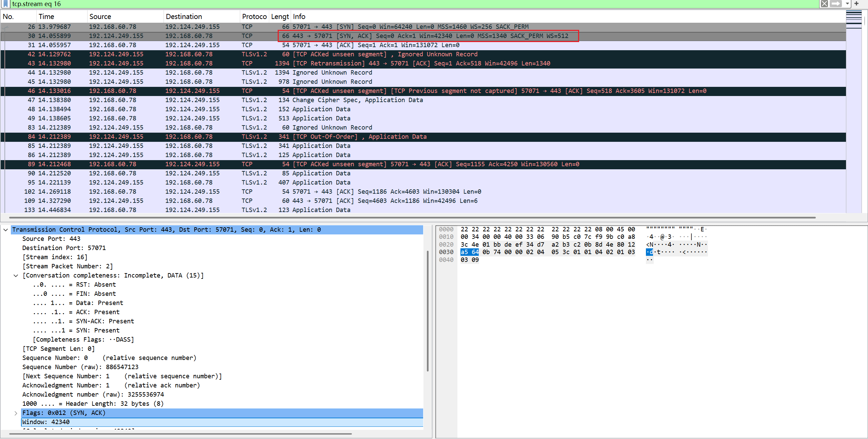Image resolution: width=868 pixels, height=439 pixels.
Task: Sort packets by the Source column header
Action: point(125,17)
